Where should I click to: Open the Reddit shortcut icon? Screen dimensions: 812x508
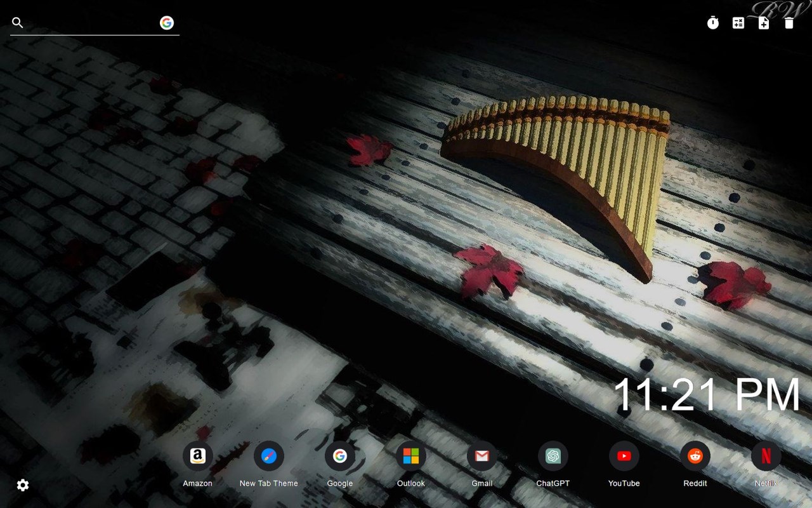point(695,455)
